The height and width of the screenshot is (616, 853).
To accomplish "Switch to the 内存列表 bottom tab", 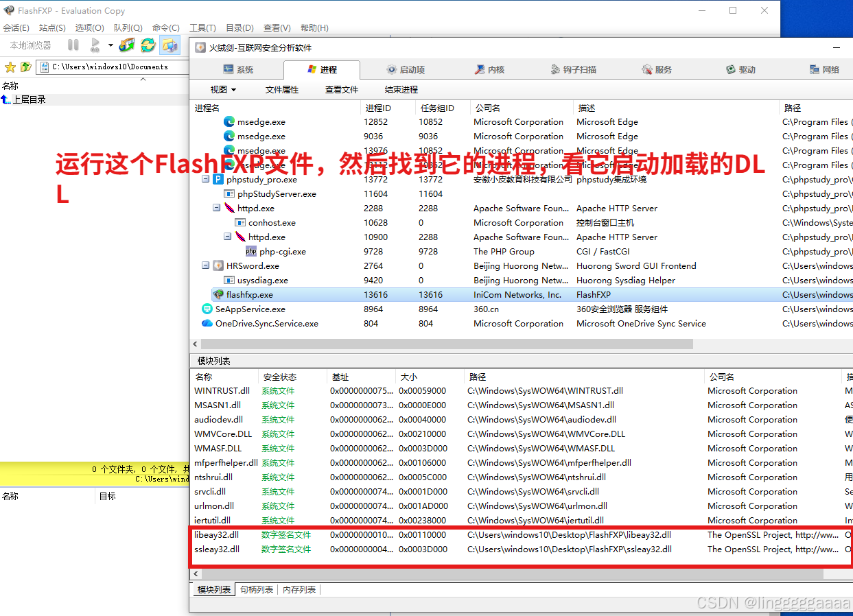I will tap(300, 589).
